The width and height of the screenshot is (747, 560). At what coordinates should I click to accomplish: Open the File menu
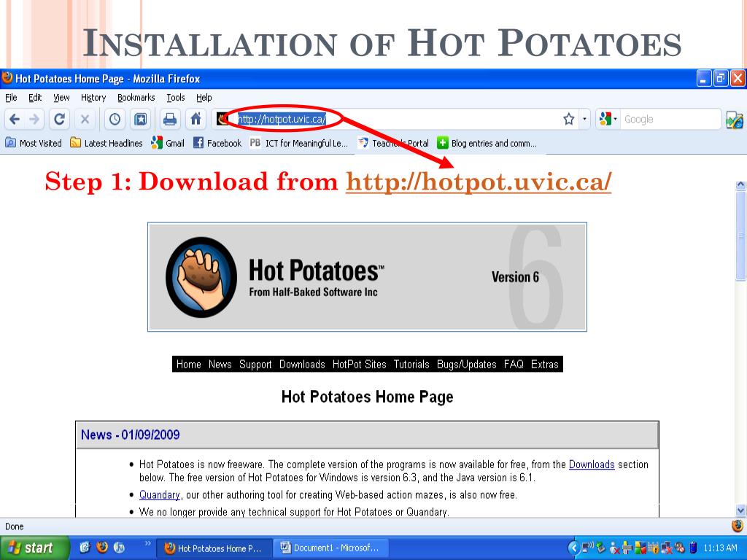pyautogui.click(x=11, y=98)
